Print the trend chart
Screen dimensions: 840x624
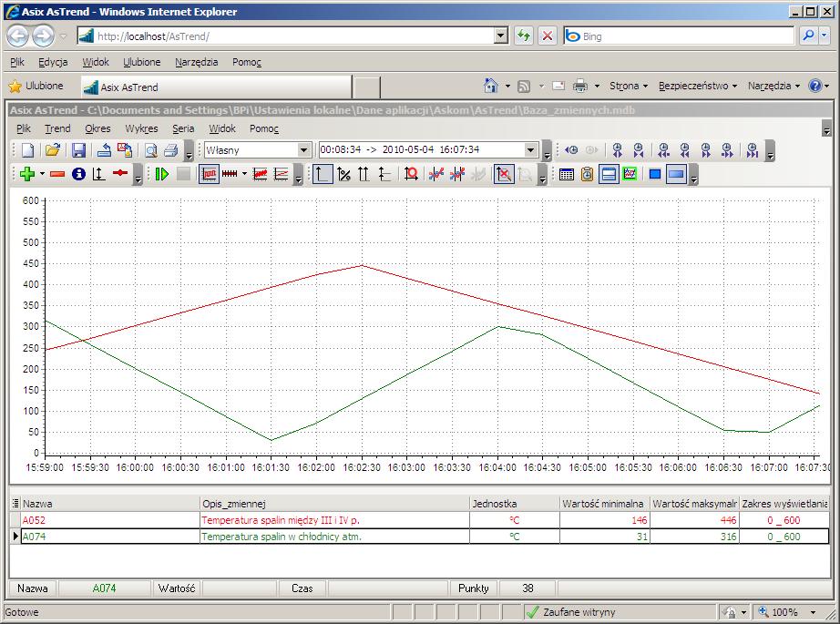[x=171, y=150]
